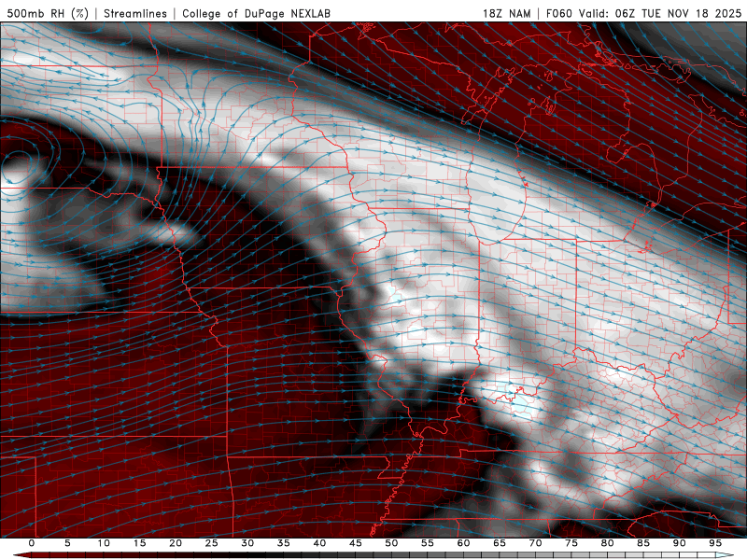The width and height of the screenshot is (747, 560).
Task: Click the colorbar label "30"
Action: (x=247, y=543)
